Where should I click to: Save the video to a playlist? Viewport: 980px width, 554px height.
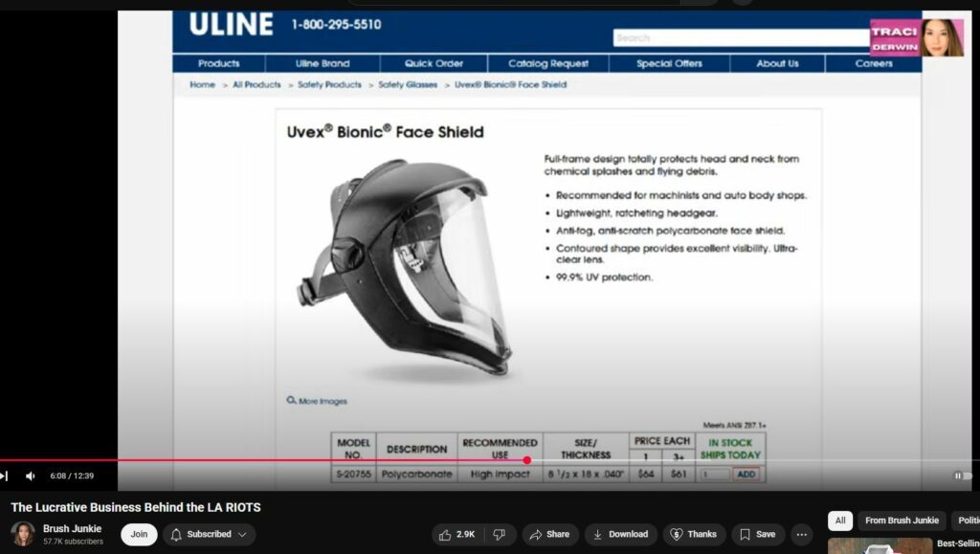tap(757, 535)
